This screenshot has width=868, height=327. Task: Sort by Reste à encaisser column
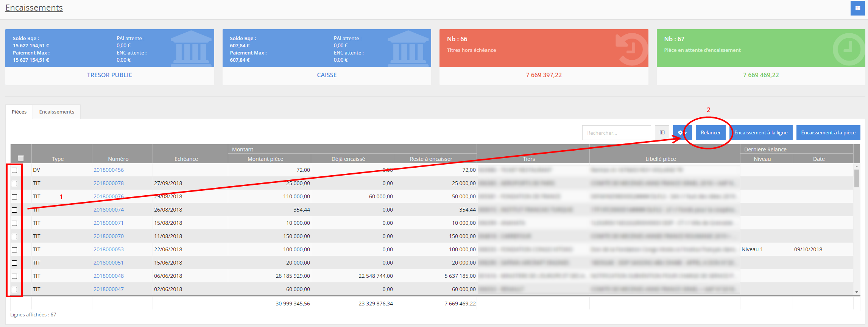click(x=431, y=159)
